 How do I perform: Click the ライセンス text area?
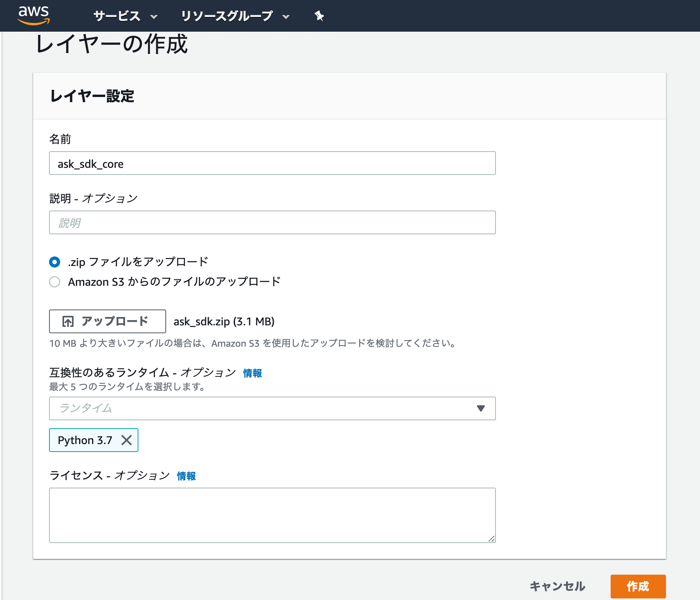point(272,515)
